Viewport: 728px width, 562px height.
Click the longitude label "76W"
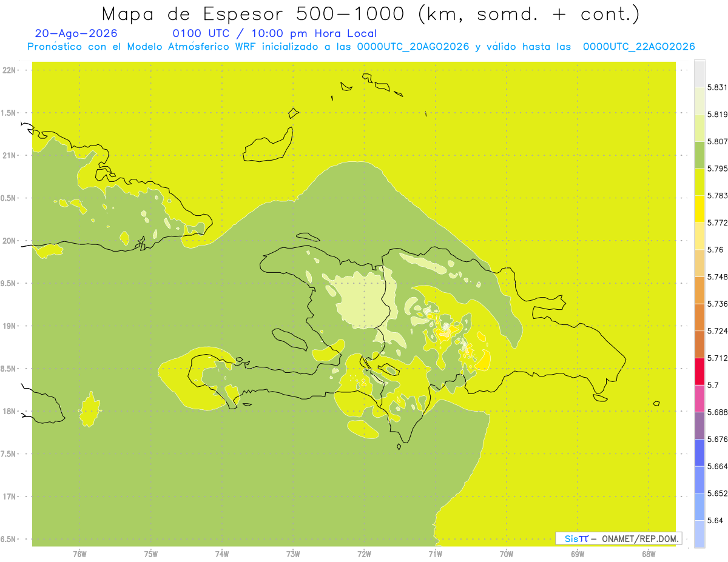tap(79, 554)
